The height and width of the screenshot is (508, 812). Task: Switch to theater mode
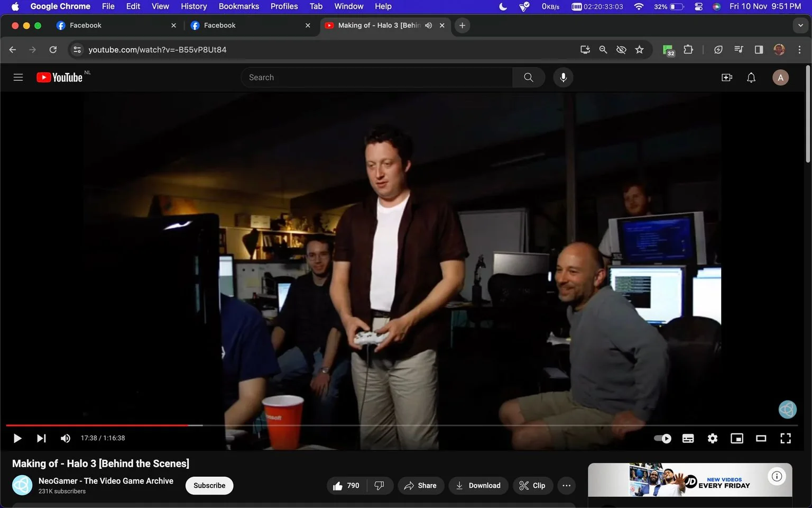pos(761,438)
